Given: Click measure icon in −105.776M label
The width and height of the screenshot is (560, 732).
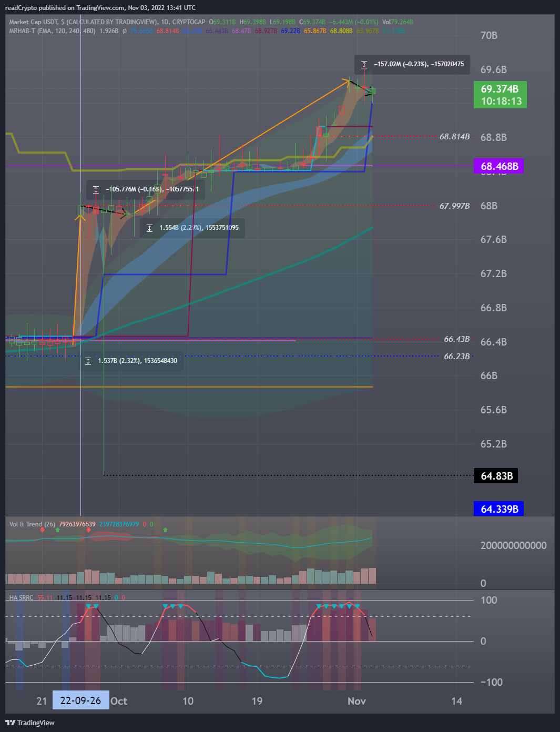Looking at the screenshot, I should pyautogui.click(x=96, y=189).
